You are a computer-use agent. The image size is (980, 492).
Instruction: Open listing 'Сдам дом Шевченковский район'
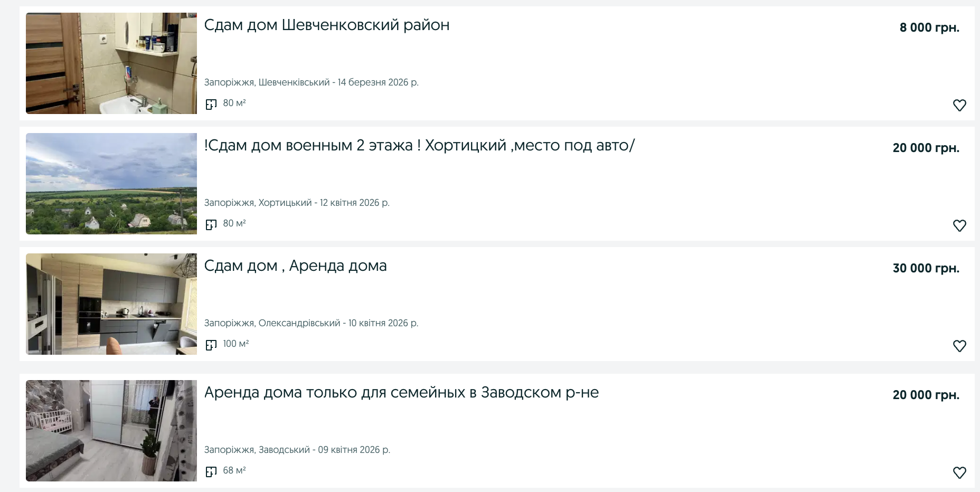pos(326,25)
